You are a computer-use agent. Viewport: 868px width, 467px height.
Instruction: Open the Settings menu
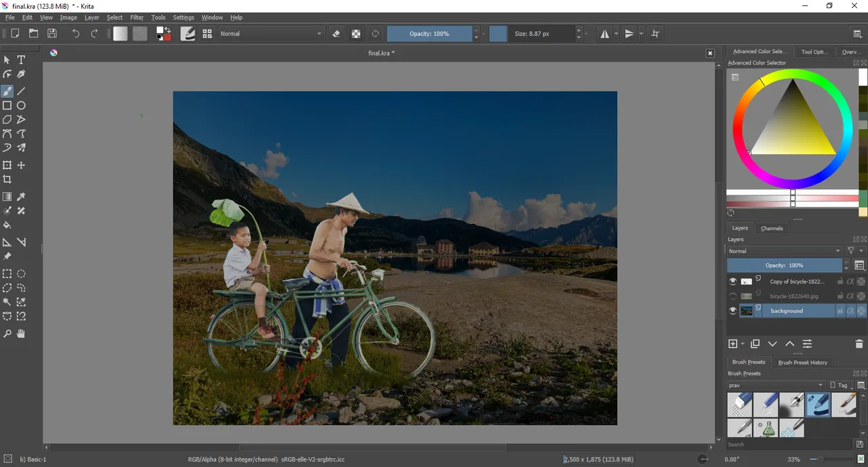click(184, 18)
